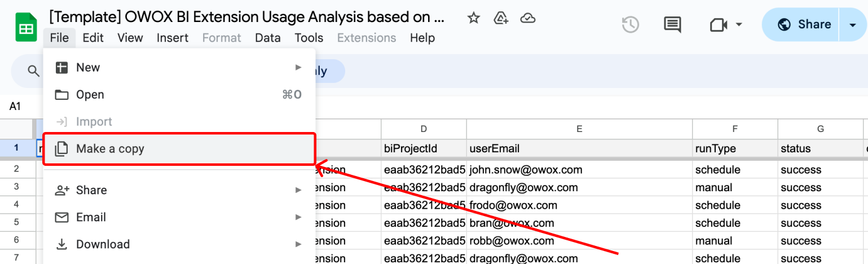Click the move to Drive folder icon
Image resolution: width=868 pixels, height=264 pixels.
click(501, 18)
